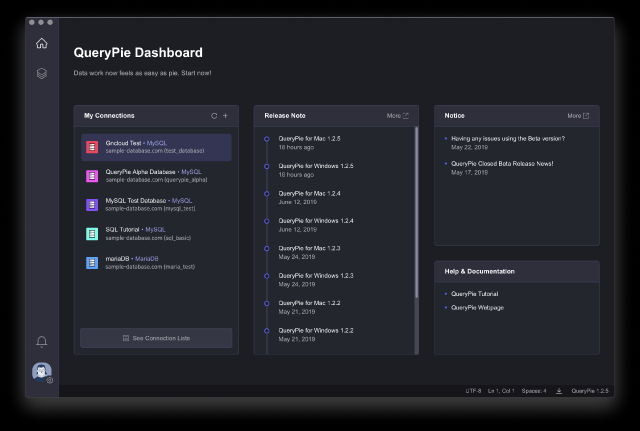
Task: Open More link in Release Note panel
Action: tap(397, 116)
